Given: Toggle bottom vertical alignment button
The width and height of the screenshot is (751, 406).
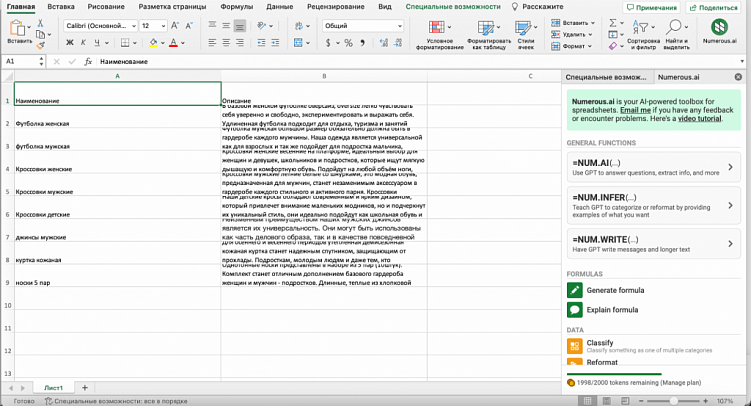Looking at the screenshot, I should 240,25.
